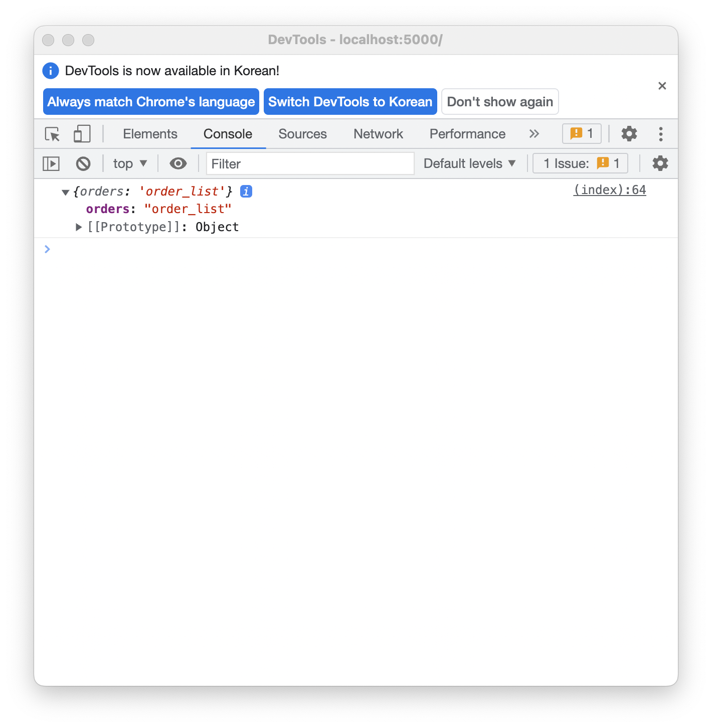Switch to the Console tab
Screen dimensions: 712x728
tap(228, 134)
